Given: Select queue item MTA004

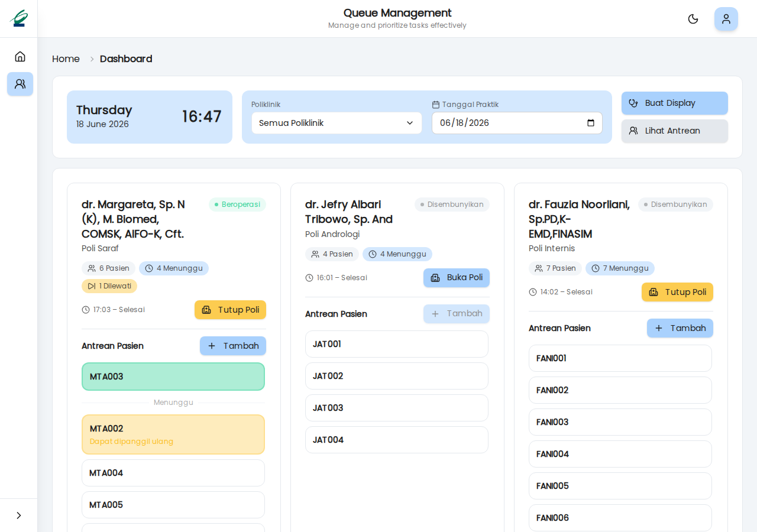Looking at the screenshot, I should pyautogui.click(x=173, y=473).
